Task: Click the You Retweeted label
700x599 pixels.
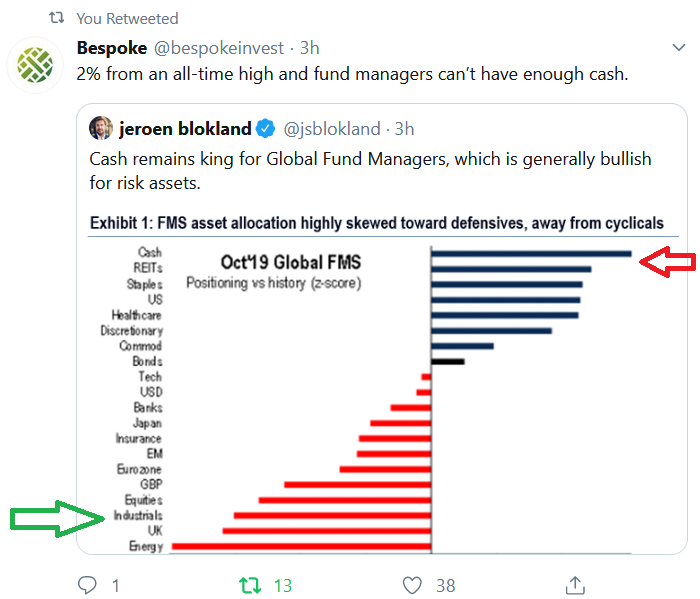Action: pos(127,18)
